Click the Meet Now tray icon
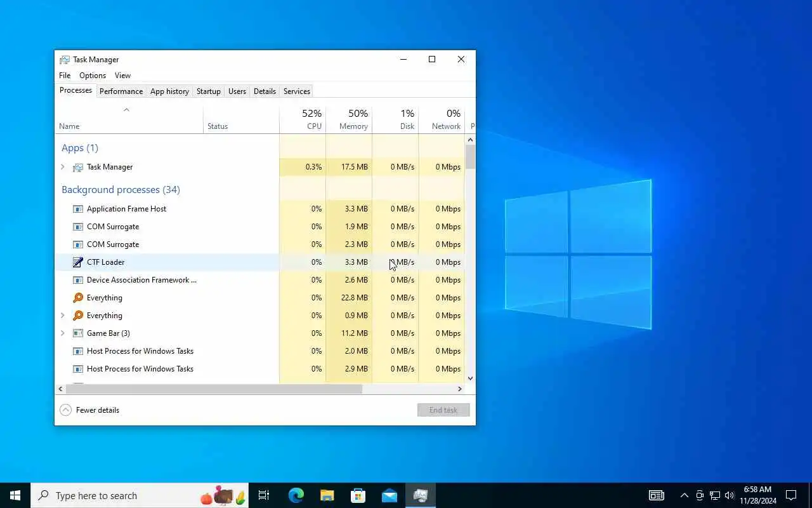The image size is (812, 508). [x=700, y=495]
